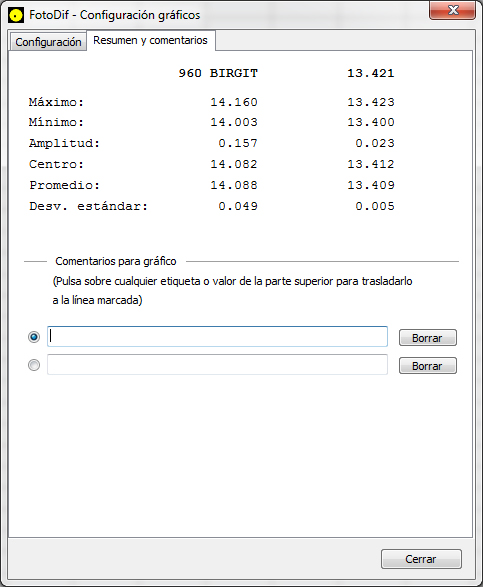Click the Centro value 13.412
Image resolution: width=483 pixels, height=587 pixels.
(371, 164)
